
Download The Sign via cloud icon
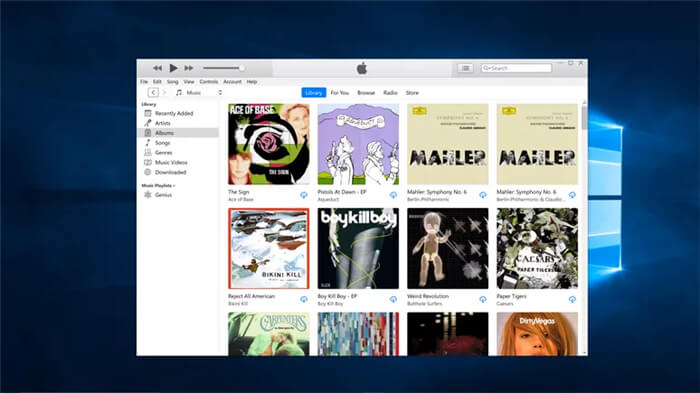[x=304, y=195]
